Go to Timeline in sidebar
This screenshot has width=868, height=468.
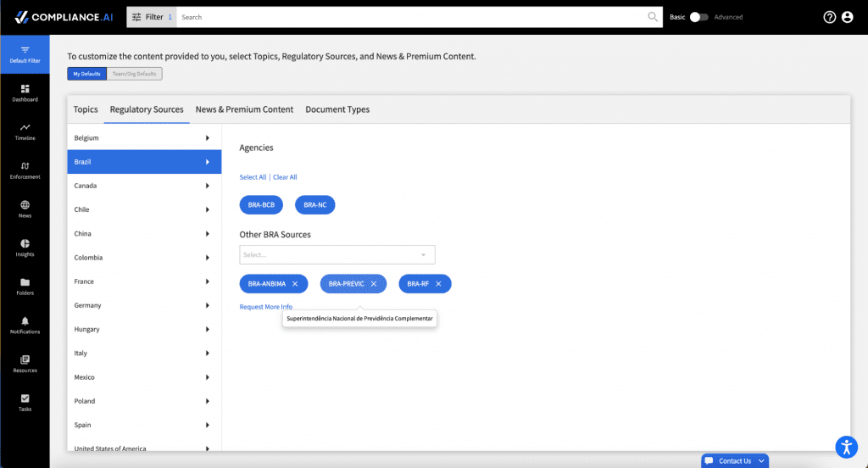click(25, 131)
